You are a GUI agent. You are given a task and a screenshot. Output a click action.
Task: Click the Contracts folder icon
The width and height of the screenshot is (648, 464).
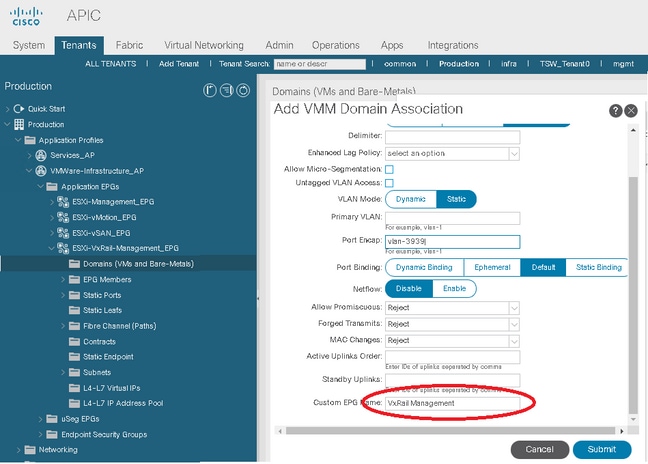[x=74, y=341]
